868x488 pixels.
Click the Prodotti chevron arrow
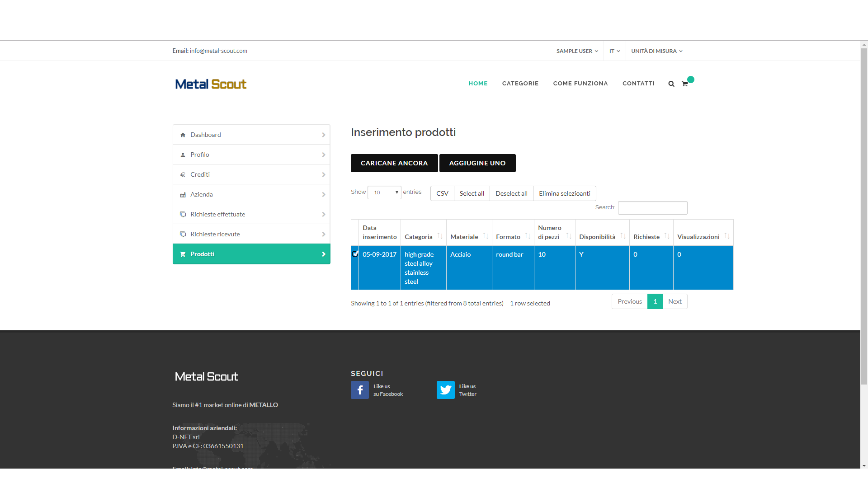tap(324, 254)
